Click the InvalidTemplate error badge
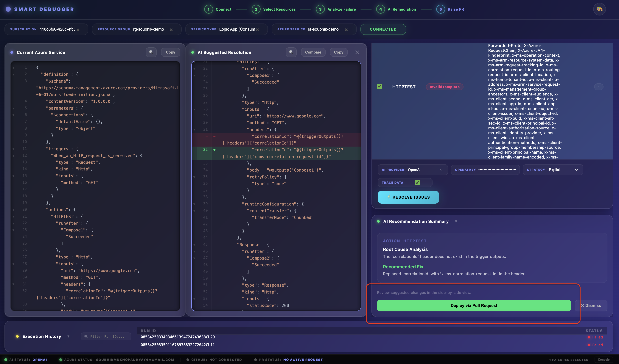This screenshot has height=364, width=619. pos(445,87)
